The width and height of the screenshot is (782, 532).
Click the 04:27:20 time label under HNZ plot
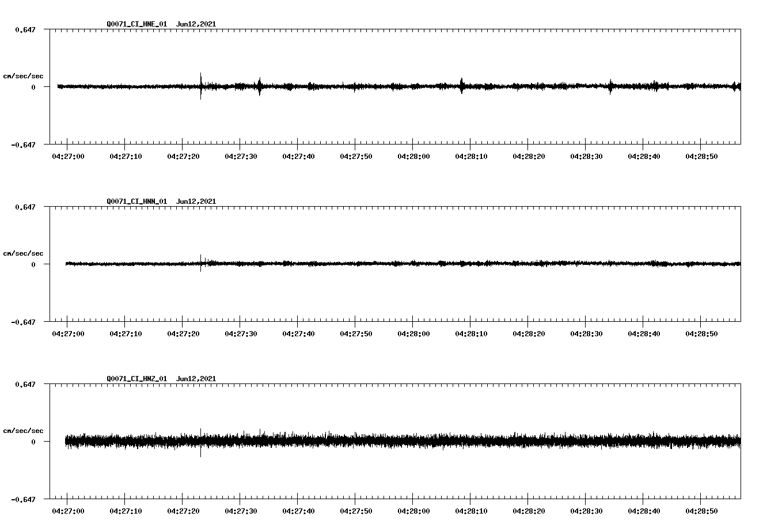183,511
